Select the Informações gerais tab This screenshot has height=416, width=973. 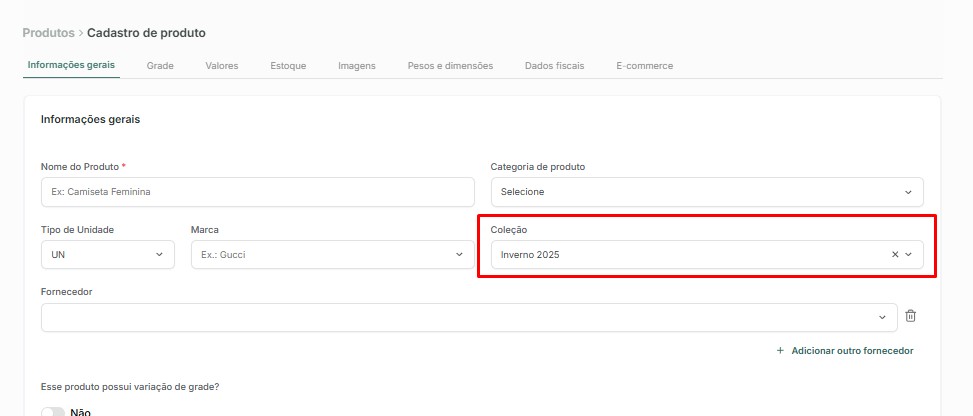point(71,65)
